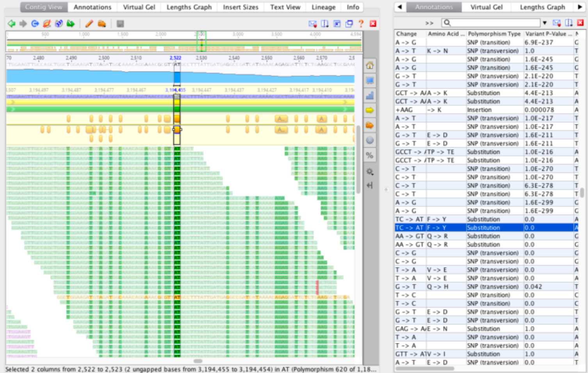Open the Lengths Graph tab in left viewer

coord(189,7)
